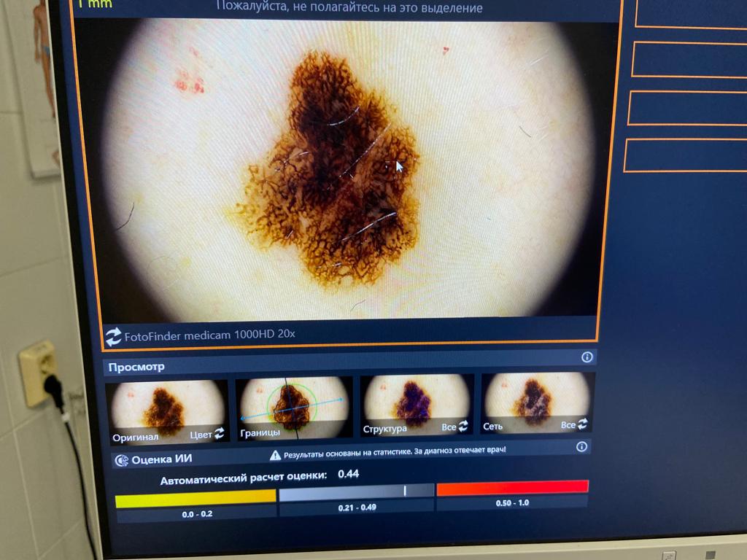Click the warning triangle icon near the disclaimer
Viewport: 747px width, 560px height.
275,455
